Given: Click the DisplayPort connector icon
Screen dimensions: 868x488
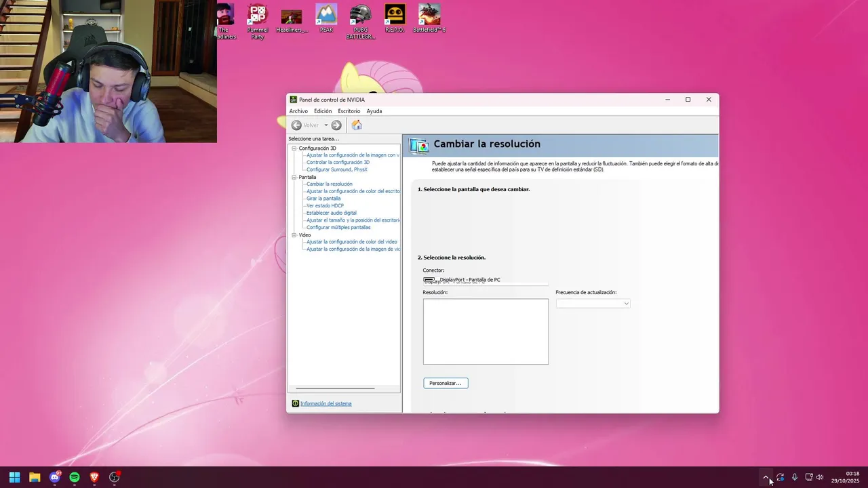Looking at the screenshot, I should (429, 280).
